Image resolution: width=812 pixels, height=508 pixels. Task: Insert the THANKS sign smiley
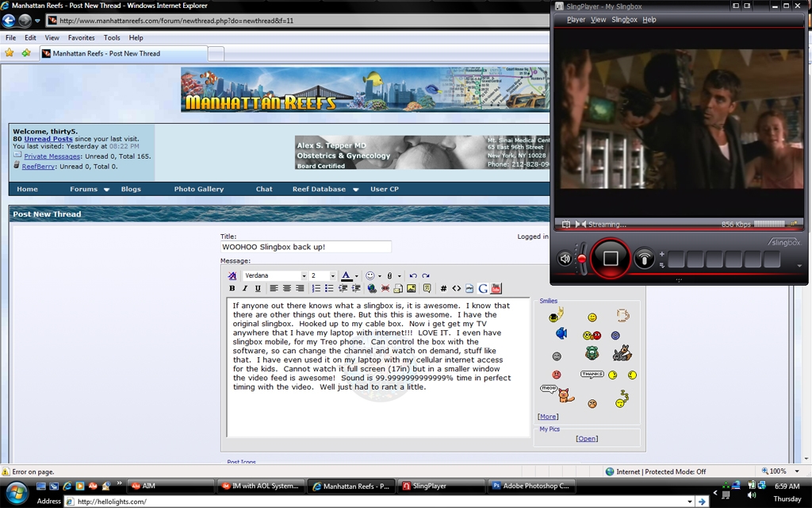click(592, 374)
